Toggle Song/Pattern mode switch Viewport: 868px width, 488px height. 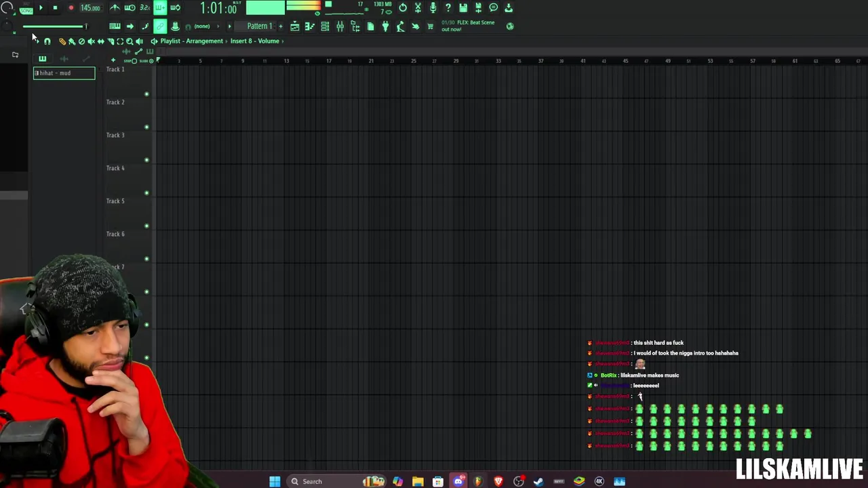(x=26, y=9)
